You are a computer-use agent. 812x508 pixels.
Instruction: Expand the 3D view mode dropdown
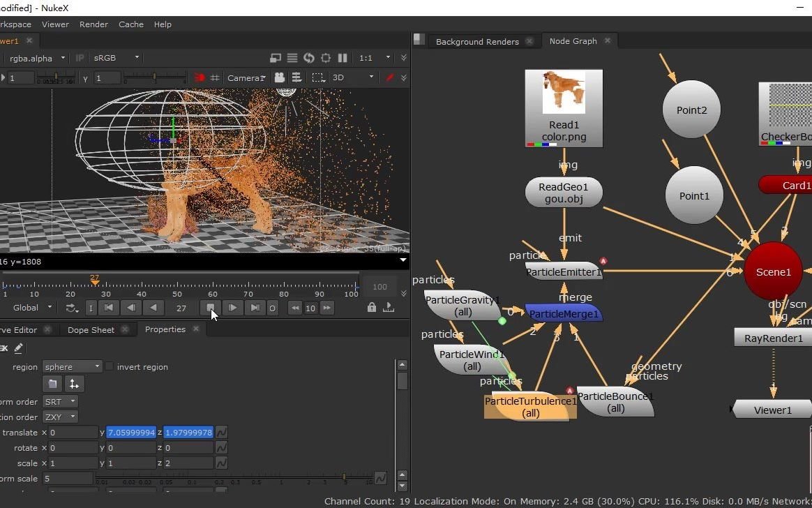353,77
